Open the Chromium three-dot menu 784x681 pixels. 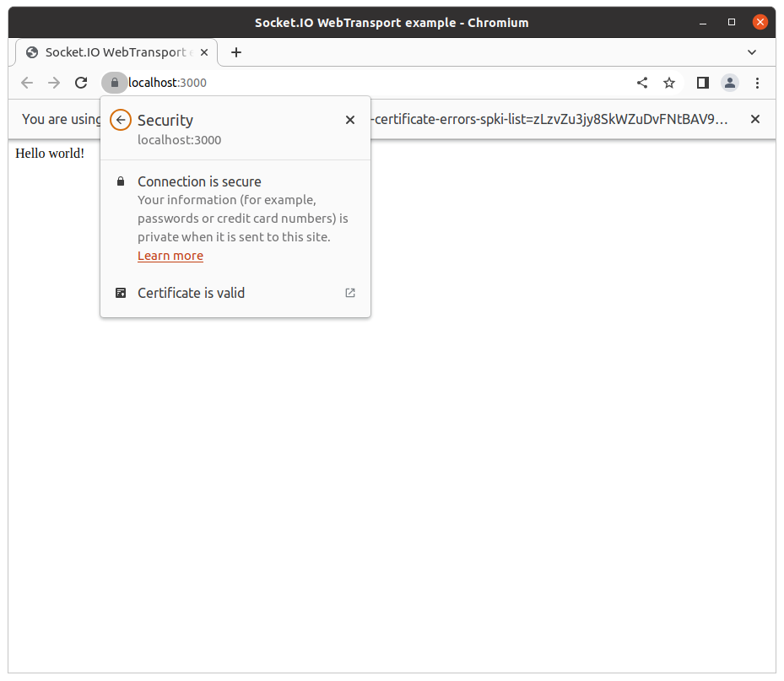click(x=757, y=83)
